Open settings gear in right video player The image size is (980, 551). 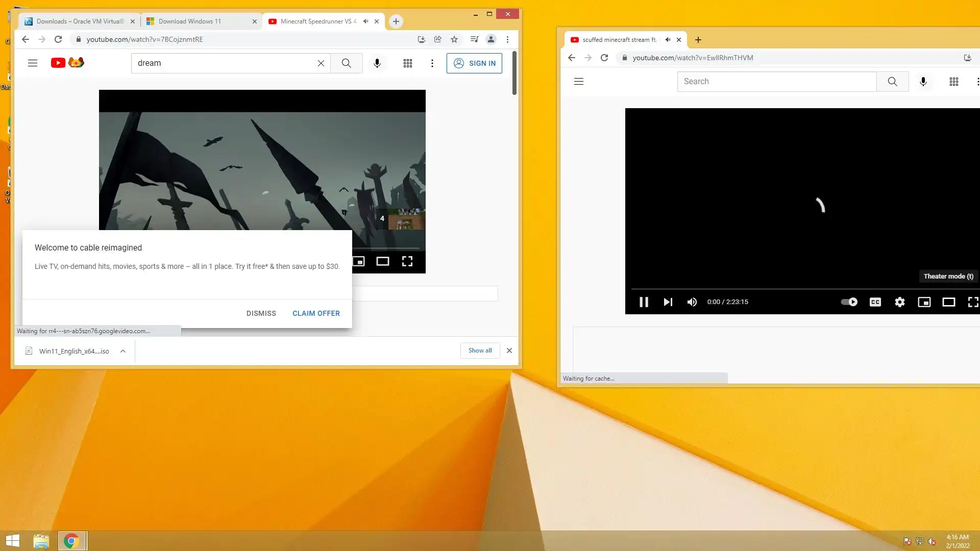pyautogui.click(x=899, y=302)
